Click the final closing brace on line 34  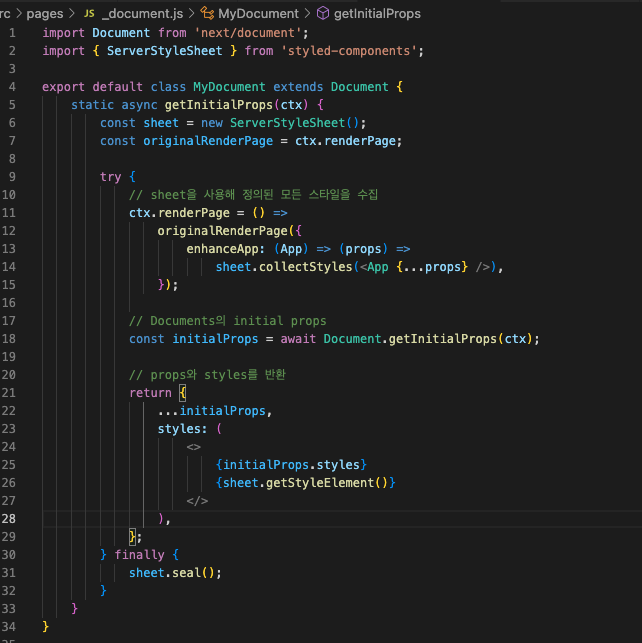pyautogui.click(x=46, y=627)
